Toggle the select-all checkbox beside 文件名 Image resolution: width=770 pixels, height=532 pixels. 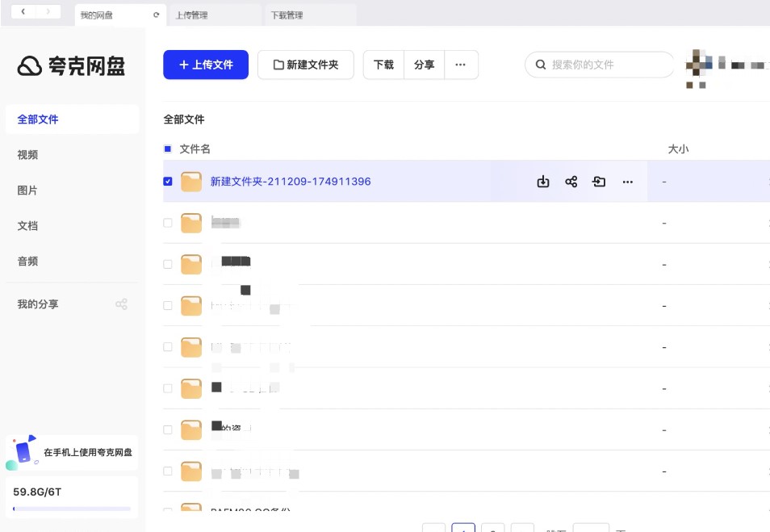(168, 149)
